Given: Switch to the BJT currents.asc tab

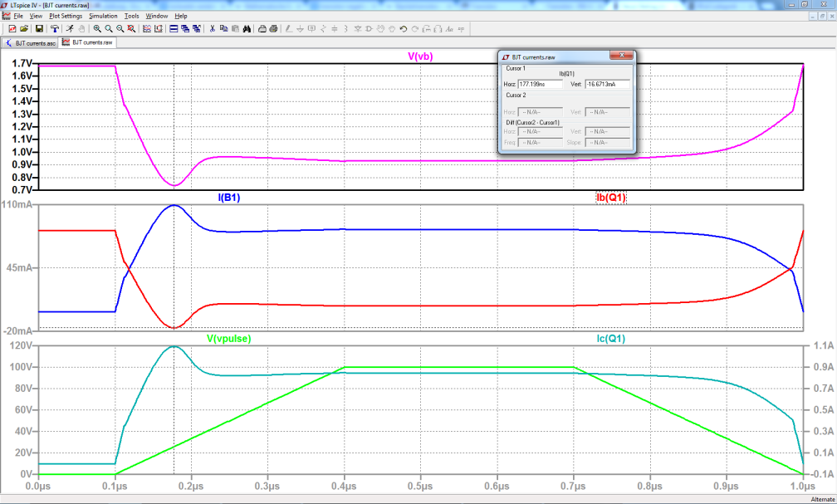Looking at the screenshot, I should (x=30, y=42).
